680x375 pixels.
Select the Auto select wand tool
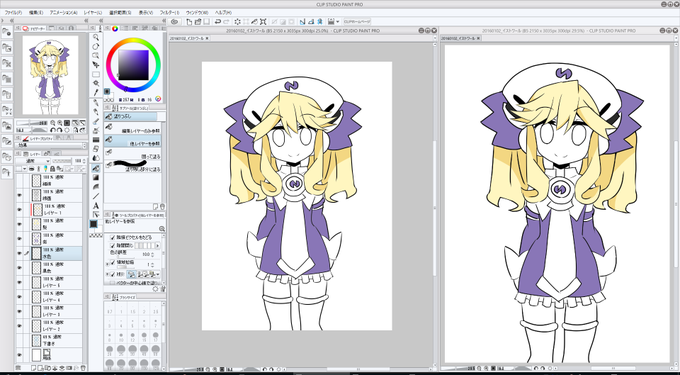pyautogui.click(x=95, y=83)
